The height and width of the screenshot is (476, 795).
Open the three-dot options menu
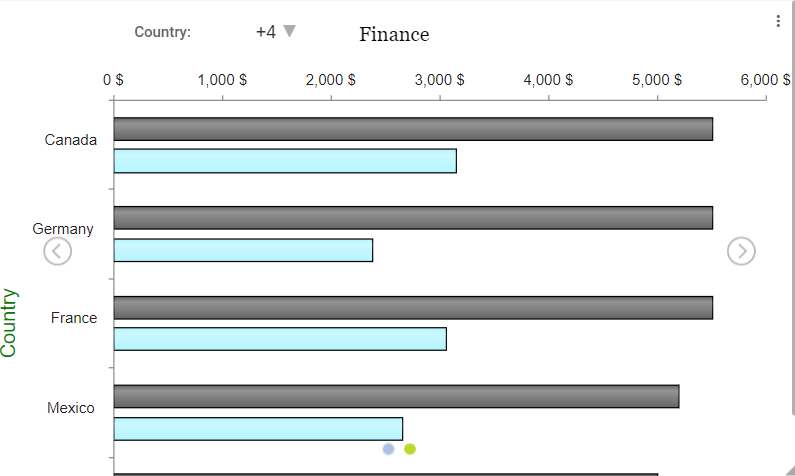[x=778, y=22]
